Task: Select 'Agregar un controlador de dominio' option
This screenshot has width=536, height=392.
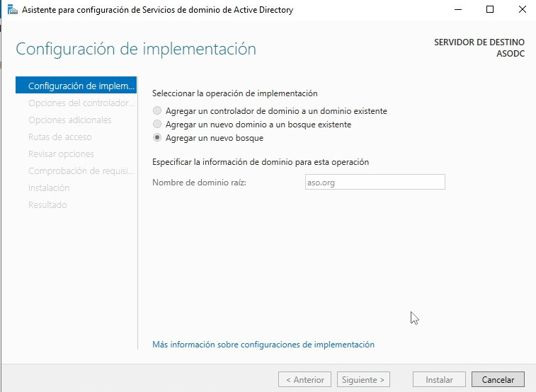Action: point(157,111)
